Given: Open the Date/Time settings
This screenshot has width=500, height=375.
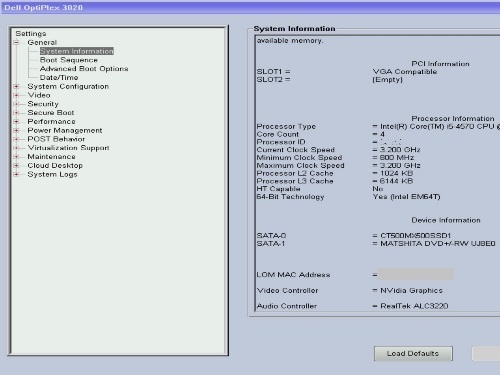Looking at the screenshot, I should coord(59,77).
